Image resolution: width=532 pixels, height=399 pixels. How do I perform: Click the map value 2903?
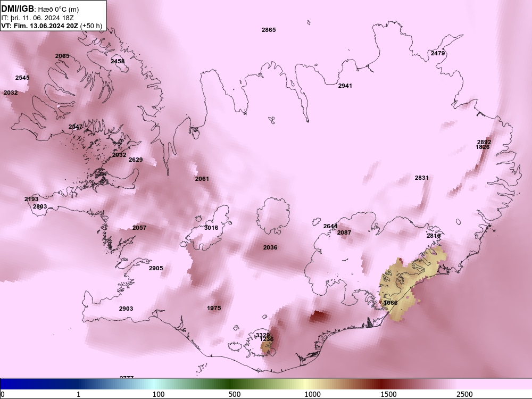pos(126,309)
